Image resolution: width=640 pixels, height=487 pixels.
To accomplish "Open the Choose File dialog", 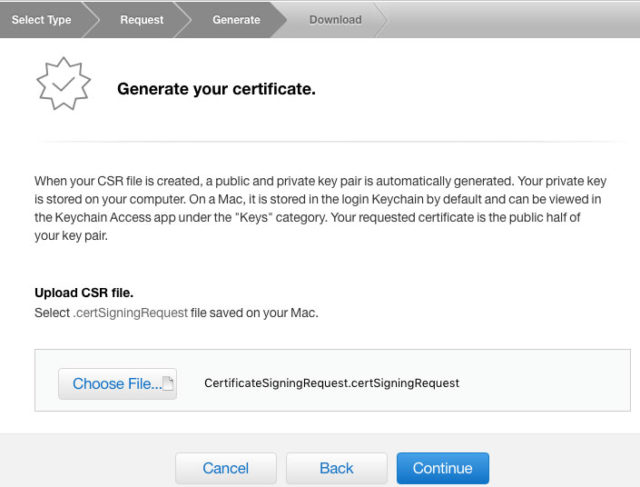I will pyautogui.click(x=118, y=384).
